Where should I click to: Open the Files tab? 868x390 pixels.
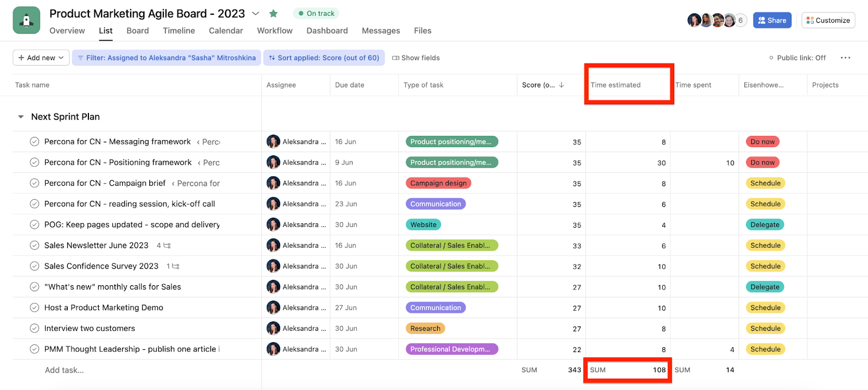(x=423, y=30)
